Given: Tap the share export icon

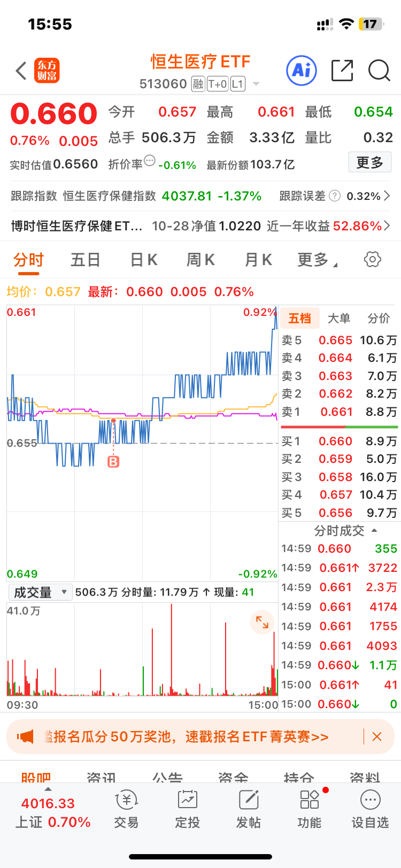Looking at the screenshot, I should click(x=342, y=71).
